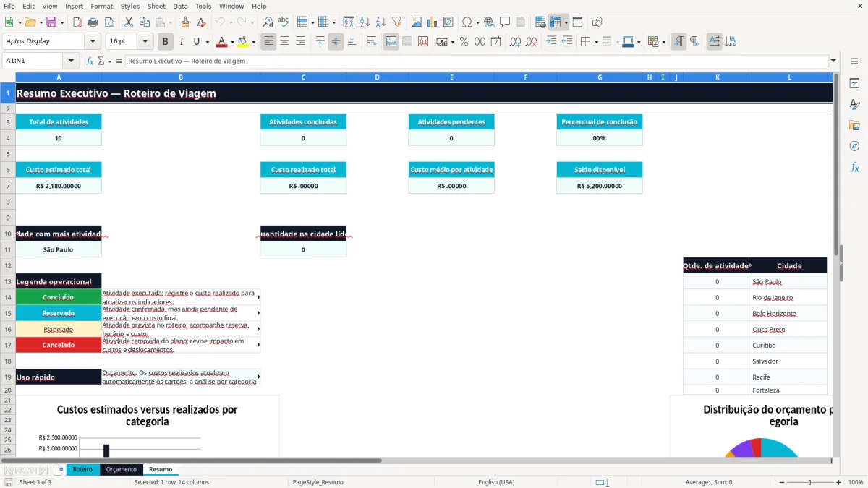Viewport: 868px width, 488px height.
Task: Cut selection with the scissors icon
Action: pos(128,22)
